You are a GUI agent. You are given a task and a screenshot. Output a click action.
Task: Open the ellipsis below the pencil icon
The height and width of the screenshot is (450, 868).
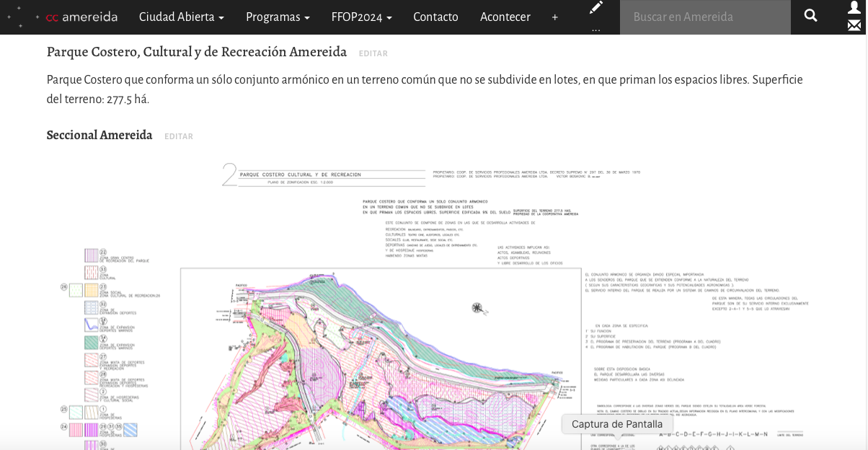pyautogui.click(x=595, y=30)
